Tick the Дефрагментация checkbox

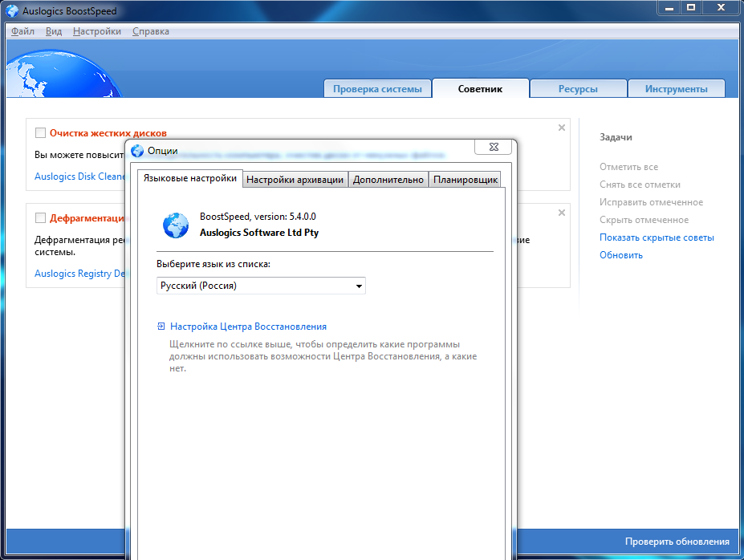40,217
